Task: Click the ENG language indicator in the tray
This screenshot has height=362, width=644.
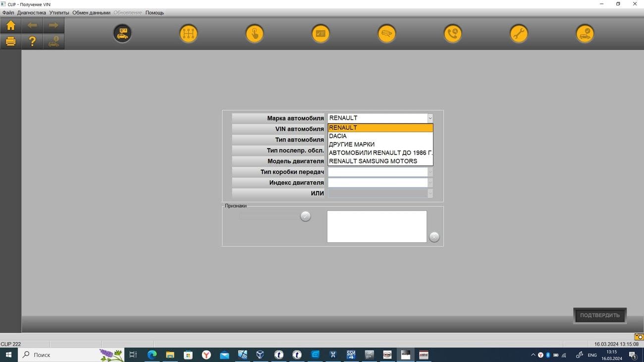Action: click(x=592, y=355)
